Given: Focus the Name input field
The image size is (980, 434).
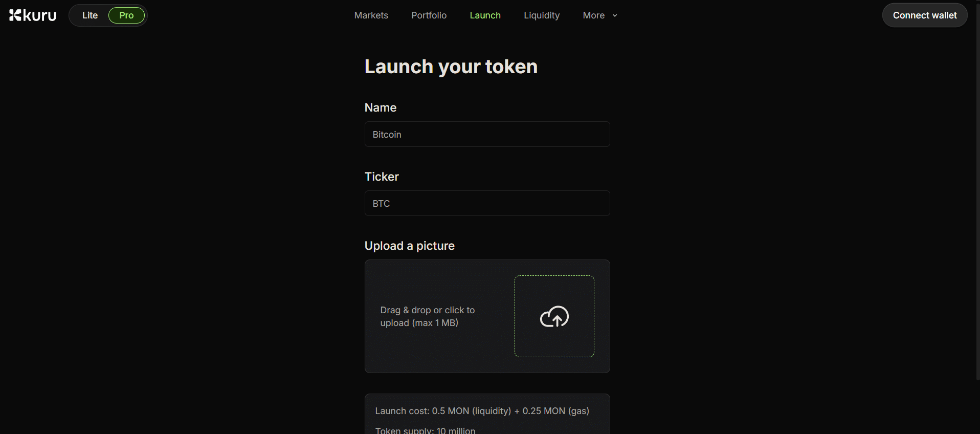Looking at the screenshot, I should tap(487, 134).
